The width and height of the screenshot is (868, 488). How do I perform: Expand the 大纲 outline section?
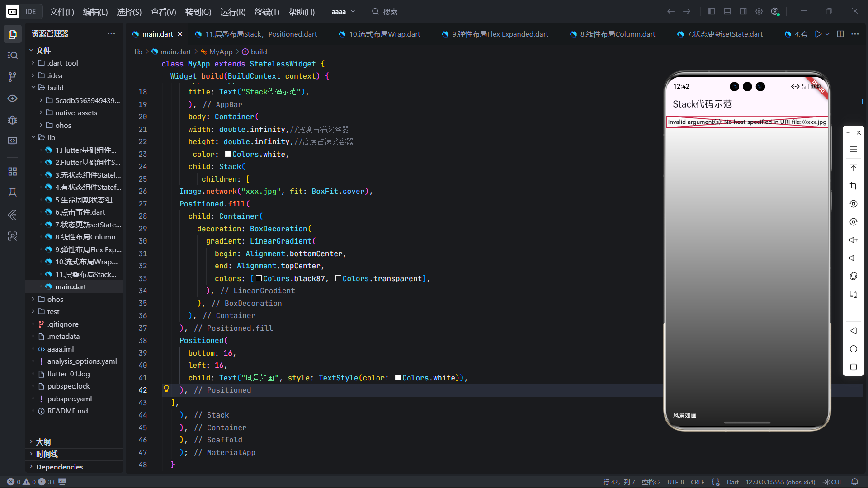[x=43, y=441]
